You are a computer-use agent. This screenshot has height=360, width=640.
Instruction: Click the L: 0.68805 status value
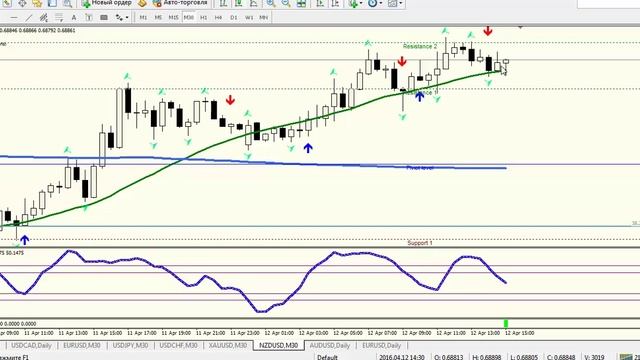point(524,357)
